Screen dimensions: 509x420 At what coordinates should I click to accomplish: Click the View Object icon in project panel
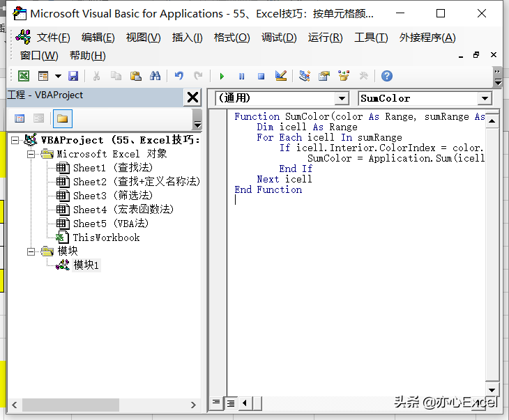38,118
